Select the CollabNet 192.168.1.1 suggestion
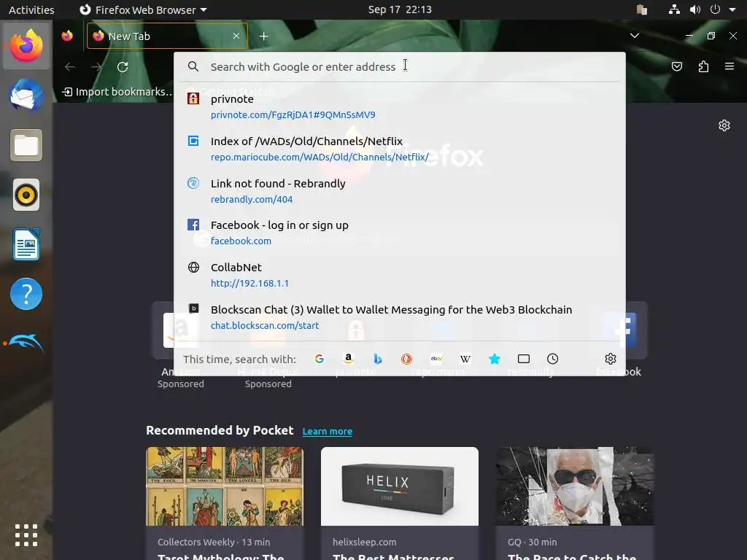 (400, 275)
